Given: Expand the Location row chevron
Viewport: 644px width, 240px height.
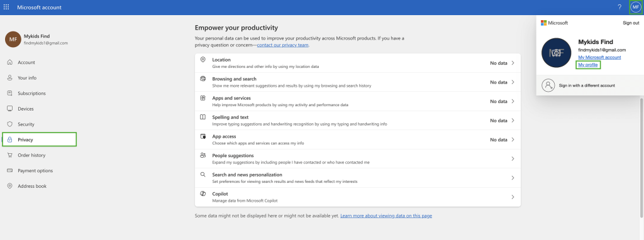Looking at the screenshot, I should [513, 63].
